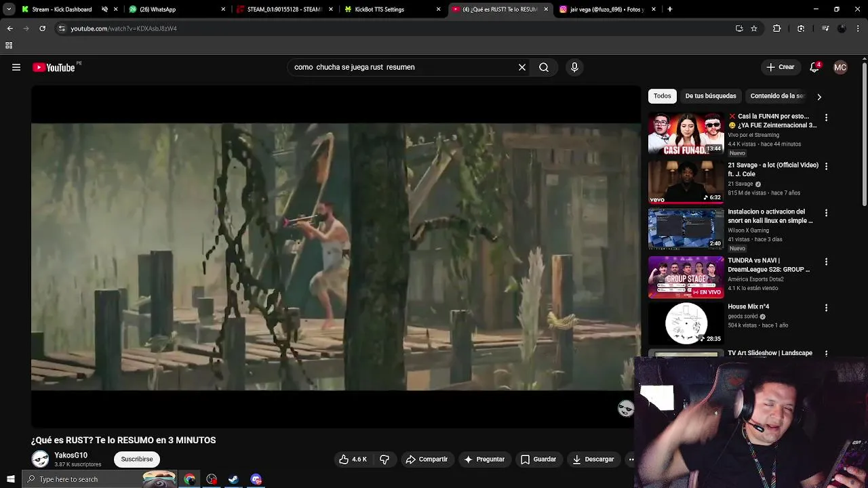868x488 pixels.
Task: Open the Windows Start menu
Action: (10, 479)
